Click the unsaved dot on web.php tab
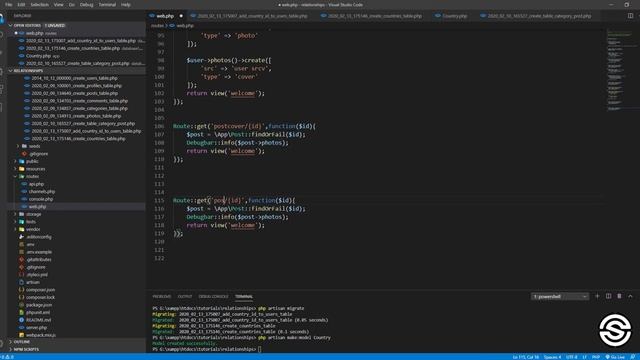Screen dimensions: 640x360 181,16
